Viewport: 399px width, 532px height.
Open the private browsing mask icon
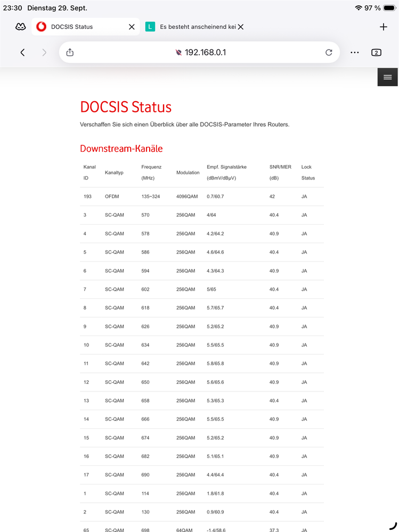click(x=21, y=27)
